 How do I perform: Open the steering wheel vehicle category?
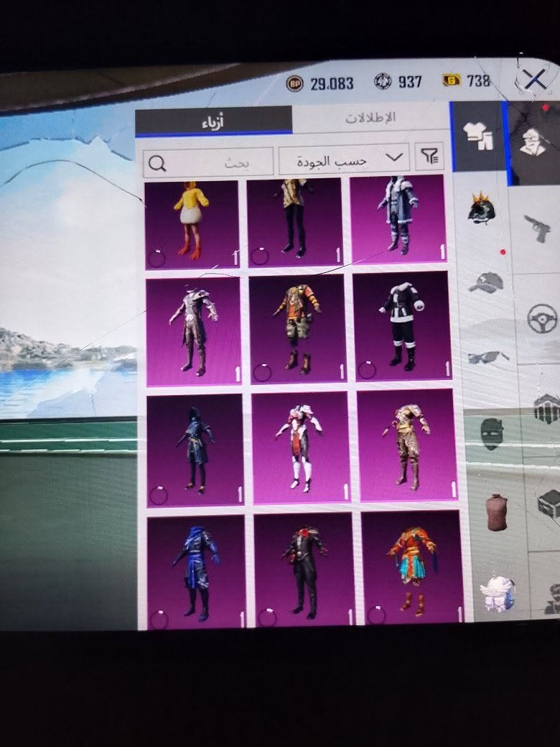542,319
